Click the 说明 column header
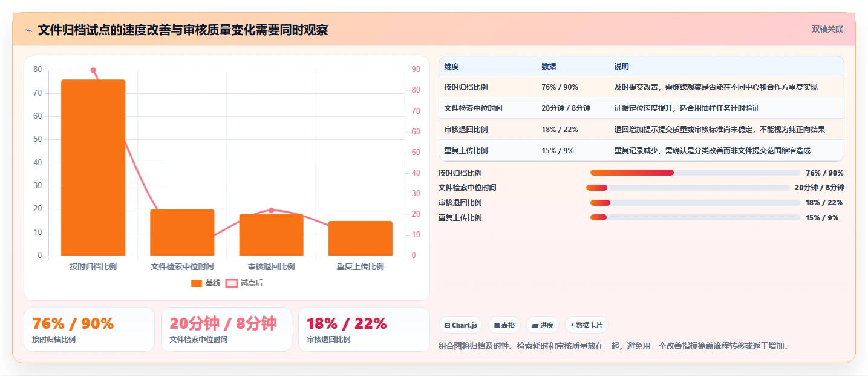Screen dimensions: 868x376 pyautogui.click(x=622, y=67)
